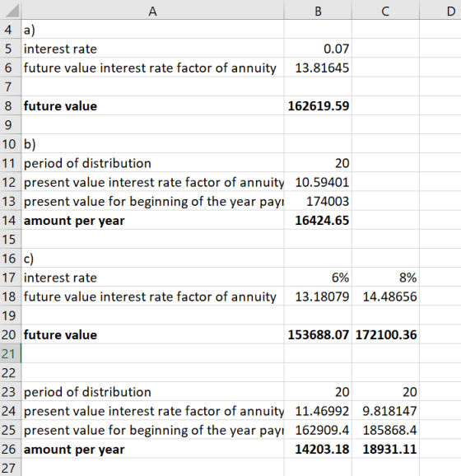461x476 pixels.
Task: Click the select-all corner triangle
Action: (12, 12)
